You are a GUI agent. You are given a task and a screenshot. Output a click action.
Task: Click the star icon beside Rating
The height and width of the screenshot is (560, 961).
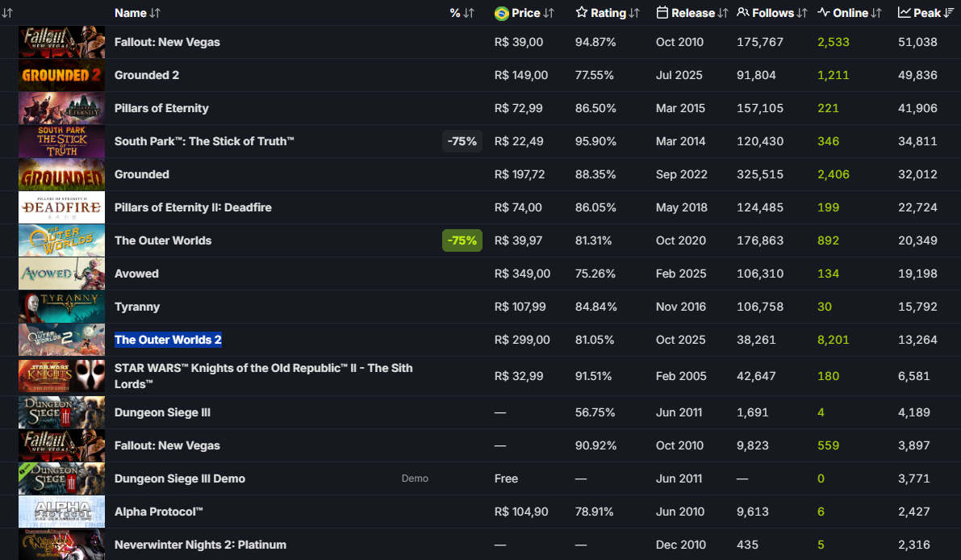point(582,13)
